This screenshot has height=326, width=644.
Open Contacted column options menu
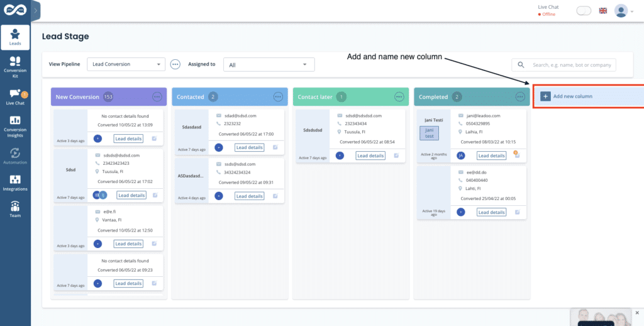[278, 97]
